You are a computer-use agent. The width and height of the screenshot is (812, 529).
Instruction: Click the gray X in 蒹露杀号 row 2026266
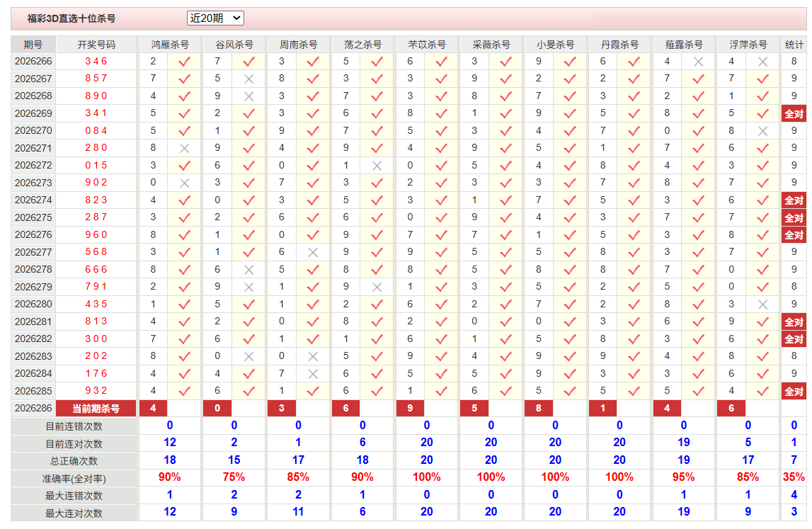(698, 62)
